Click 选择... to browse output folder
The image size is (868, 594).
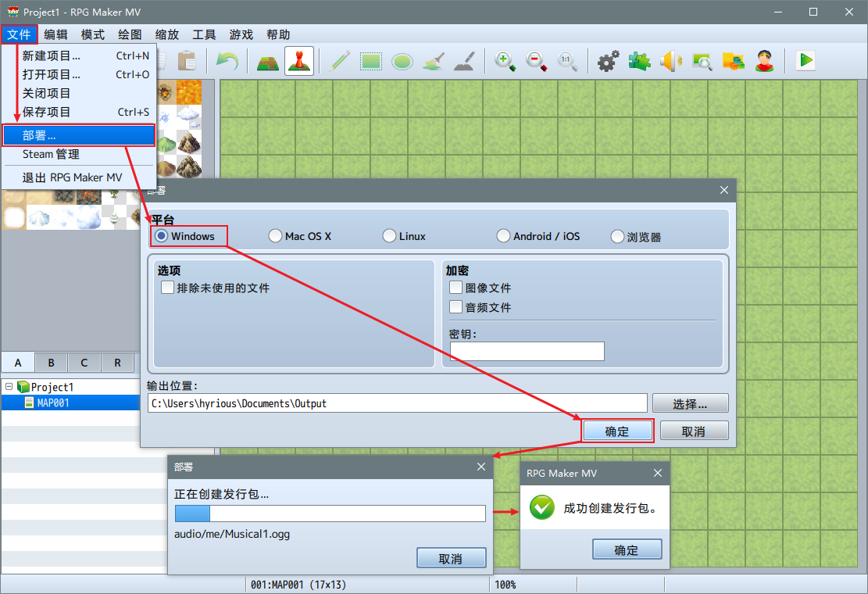[691, 403]
